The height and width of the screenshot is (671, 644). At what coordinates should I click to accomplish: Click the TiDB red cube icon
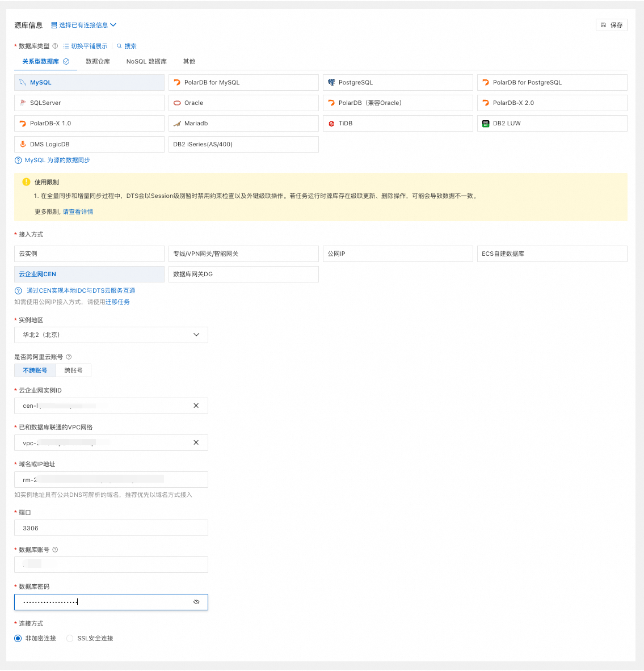tap(331, 124)
